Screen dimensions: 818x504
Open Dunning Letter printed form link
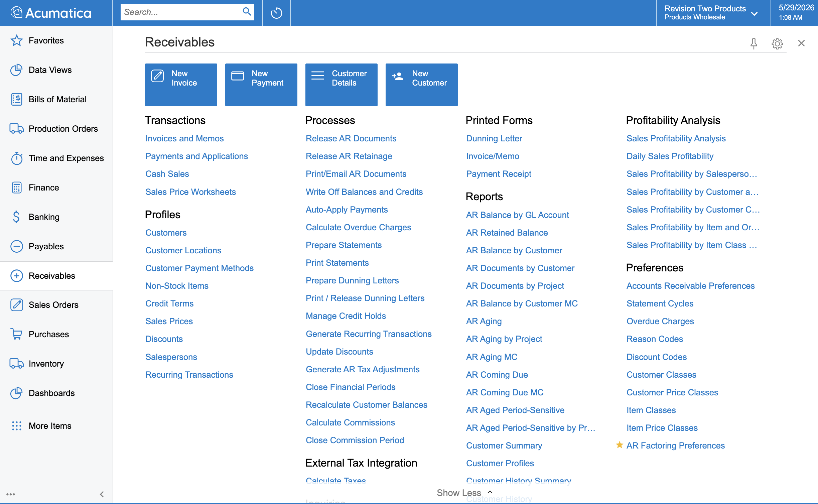(494, 138)
